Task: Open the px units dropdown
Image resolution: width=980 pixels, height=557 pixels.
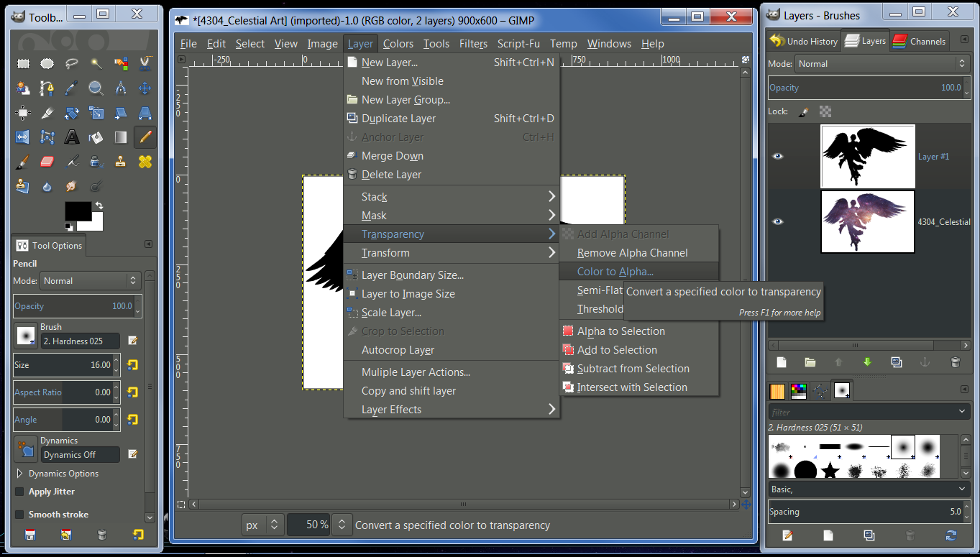Action: tap(262, 525)
